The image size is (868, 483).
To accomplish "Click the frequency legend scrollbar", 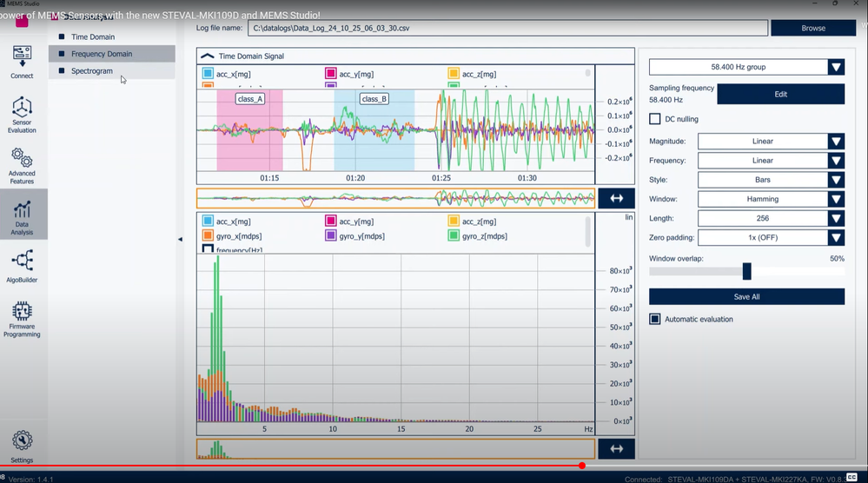I will coord(587,231).
